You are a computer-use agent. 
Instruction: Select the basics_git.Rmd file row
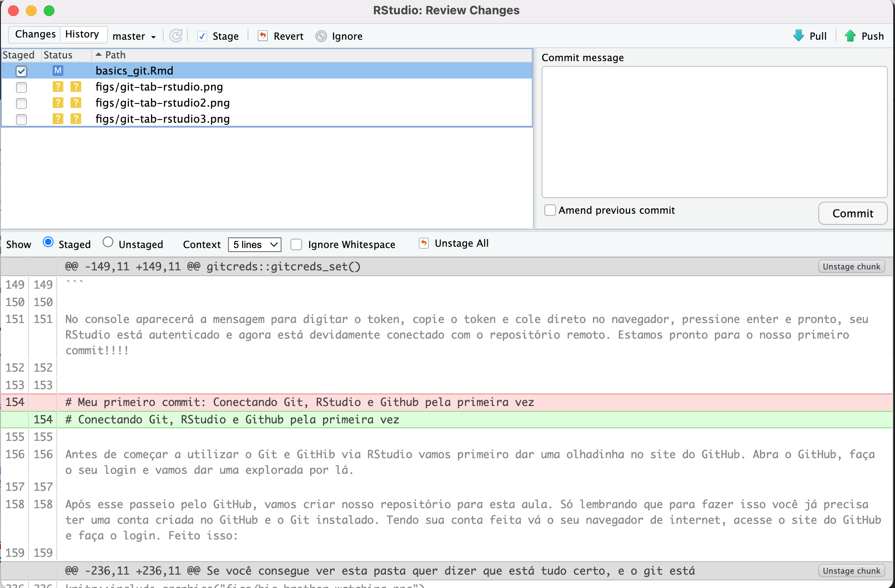coord(267,70)
